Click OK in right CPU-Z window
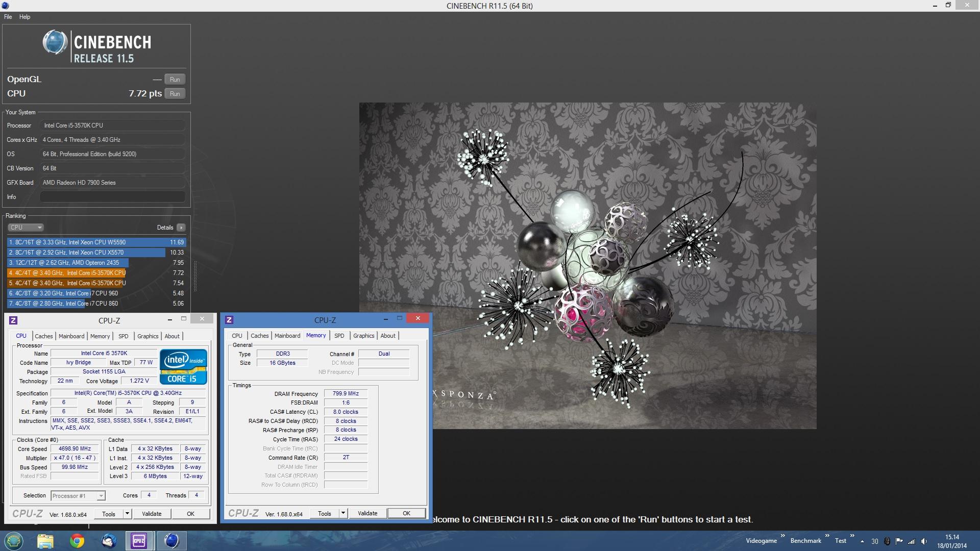This screenshot has width=980, height=551. 406,513
